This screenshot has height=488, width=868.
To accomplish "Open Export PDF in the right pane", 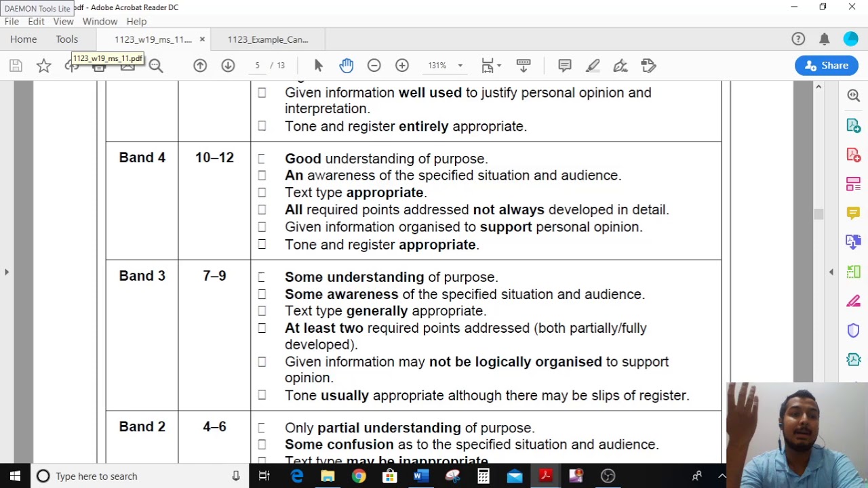I will pyautogui.click(x=854, y=125).
